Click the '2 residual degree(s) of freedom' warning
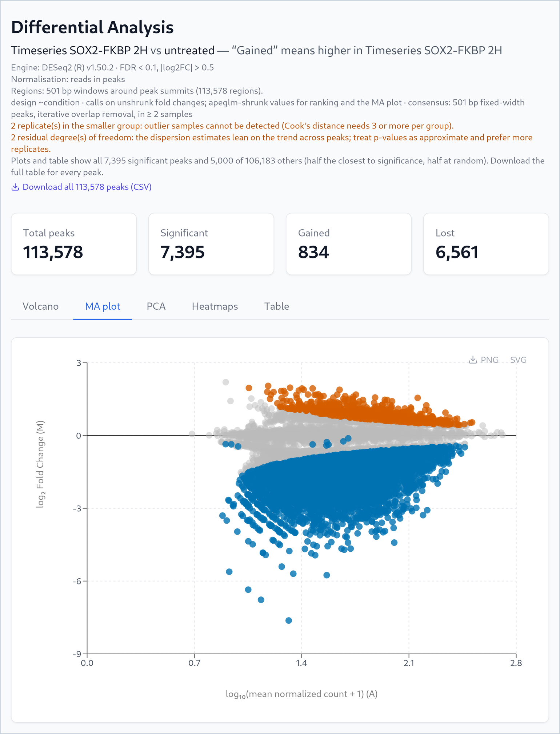The width and height of the screenshot is (560, 734). [272, 143]
